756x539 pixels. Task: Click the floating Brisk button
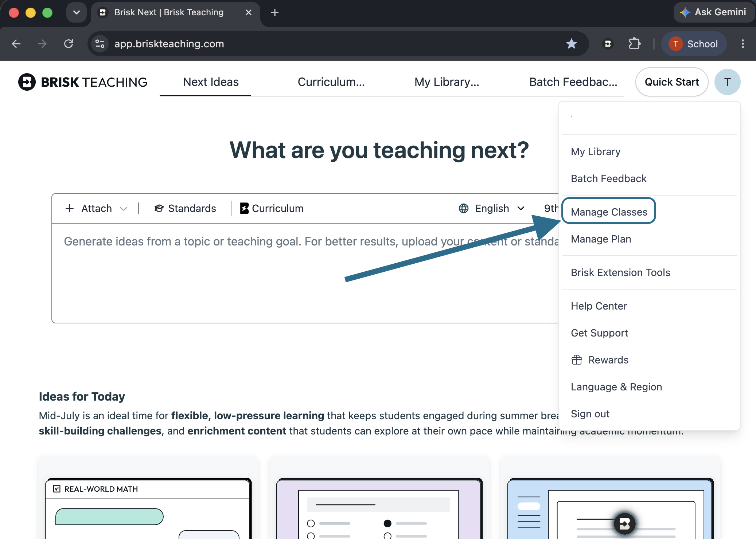[x=624, y=523]
